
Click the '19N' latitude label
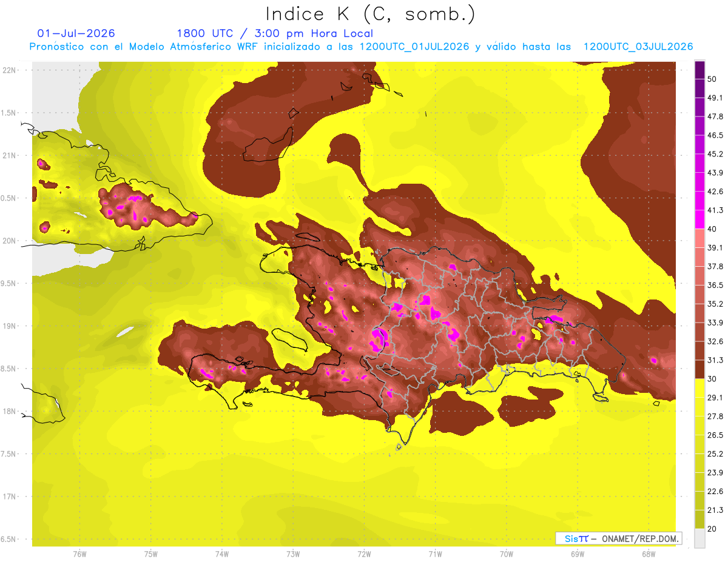(x=10, y=326)
